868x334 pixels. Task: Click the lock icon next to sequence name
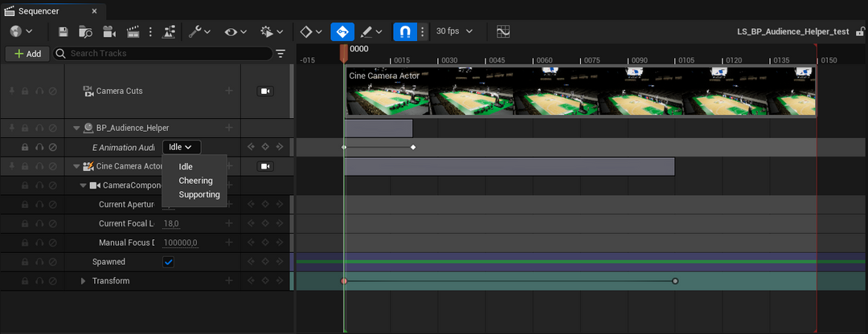click(x=860, y=31)
